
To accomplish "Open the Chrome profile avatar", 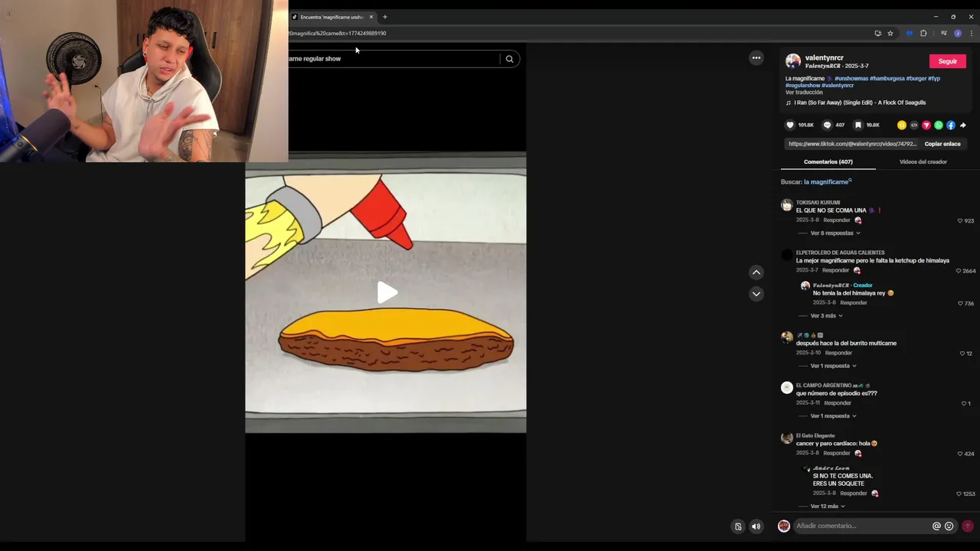I will coord(958,33).
